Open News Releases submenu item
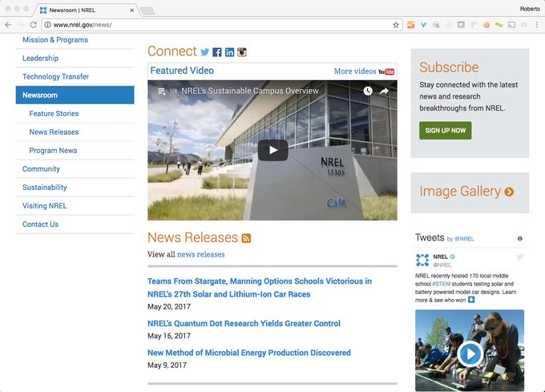Screen dimensions: 545x392 pos(54,132)
